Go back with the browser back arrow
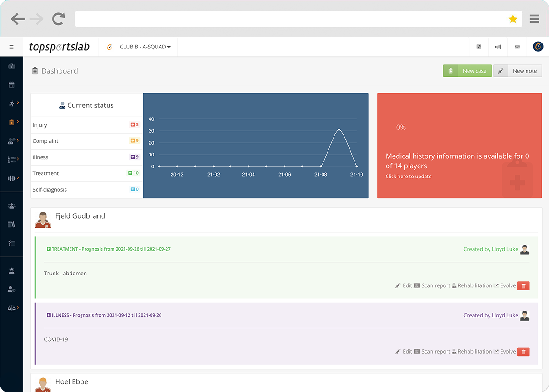The width and height of the screenshot is (549, 392). (x=17, y=19)
